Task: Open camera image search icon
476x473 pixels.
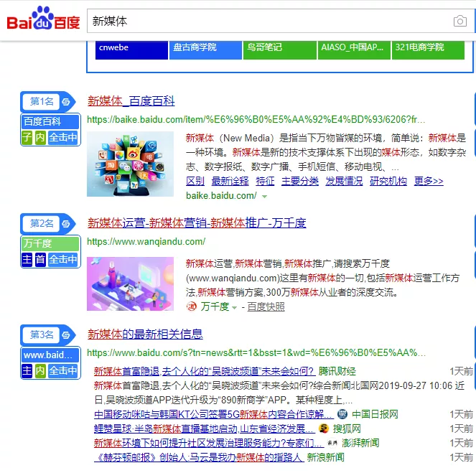Action: (460, 21)
